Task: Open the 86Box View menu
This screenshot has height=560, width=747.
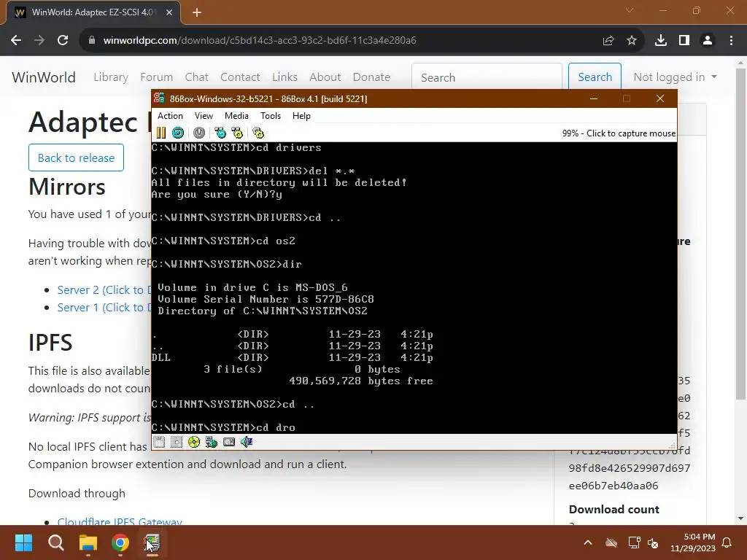Action: pyautogui.click(x=204, y=116)
